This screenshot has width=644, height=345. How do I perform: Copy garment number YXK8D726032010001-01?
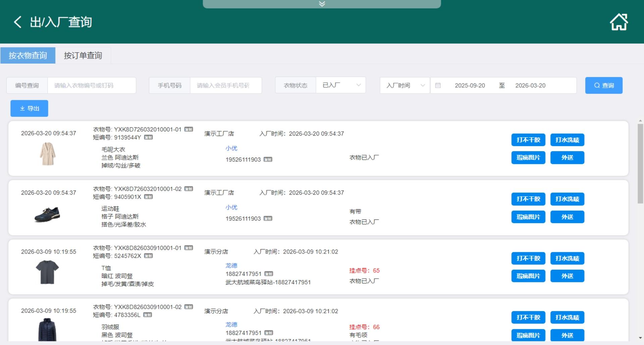pyautogui.click(x=189, y=129)
